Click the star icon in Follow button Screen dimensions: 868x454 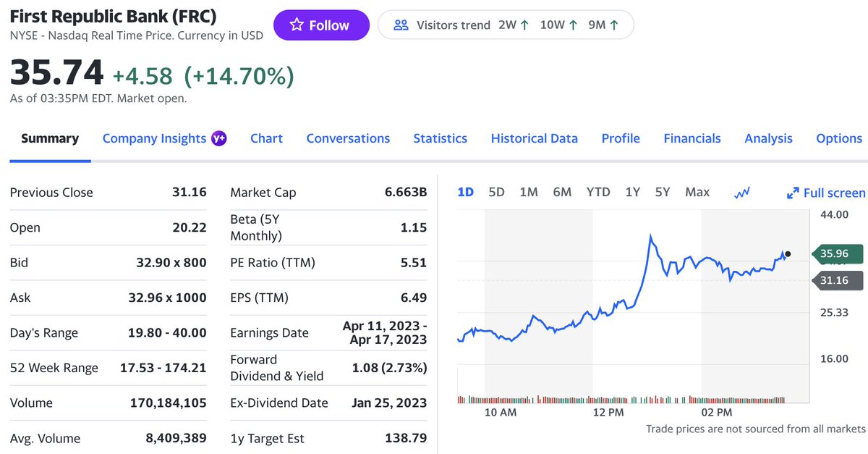pyautogui.click(x=297, y=25)
